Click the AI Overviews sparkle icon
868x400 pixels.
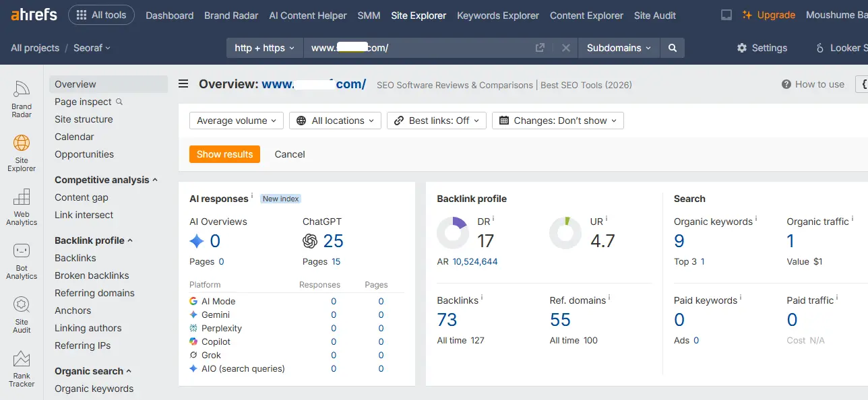click(197, 241)
